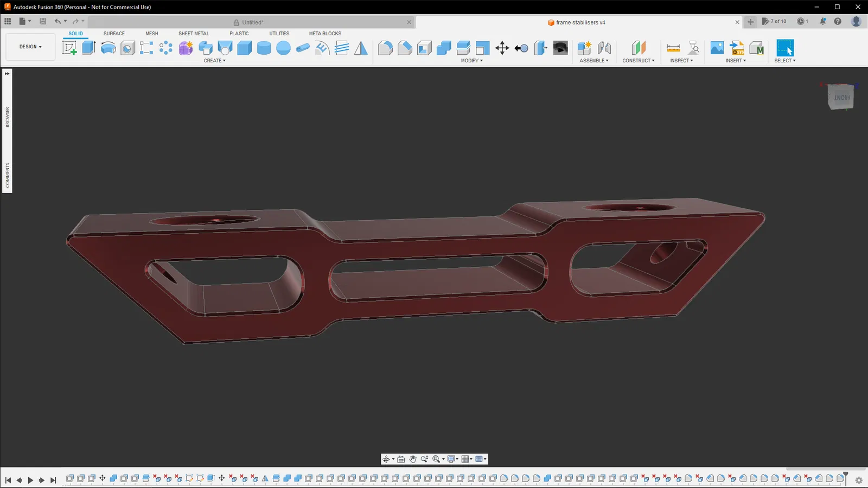The image size is (868, 488).
Task: Select the Chamfer tool
Action: 405,48
